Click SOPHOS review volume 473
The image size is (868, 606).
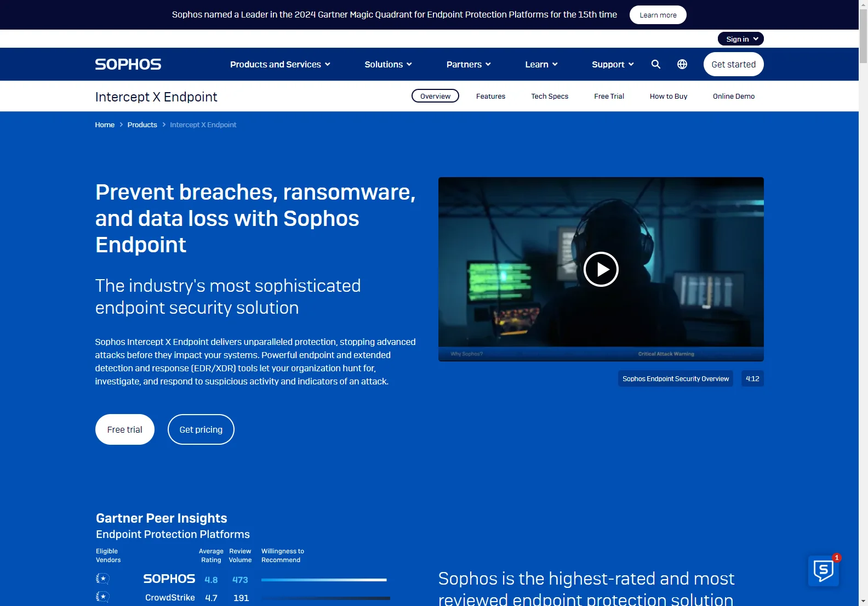(240, 580)
